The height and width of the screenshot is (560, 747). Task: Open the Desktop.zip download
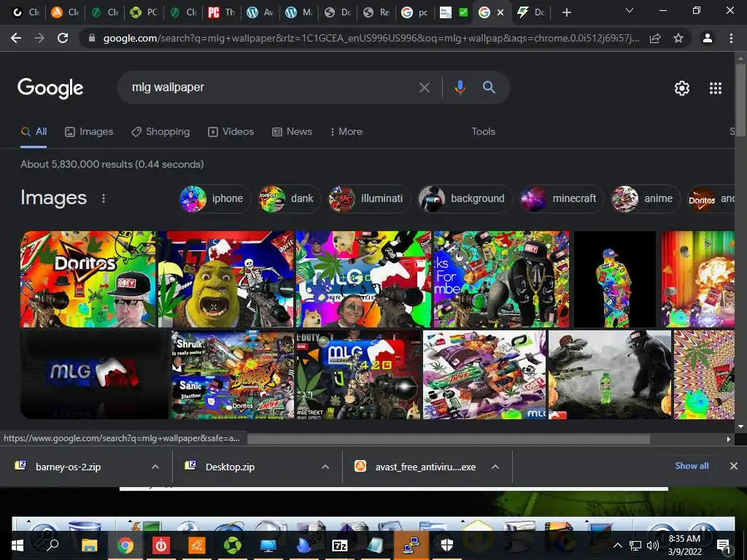point(230,467)
